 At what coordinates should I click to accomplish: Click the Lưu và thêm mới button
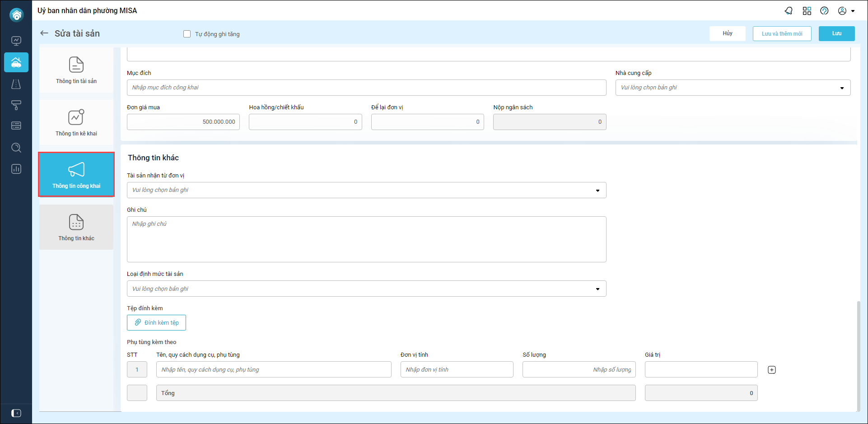pos(782,33)
